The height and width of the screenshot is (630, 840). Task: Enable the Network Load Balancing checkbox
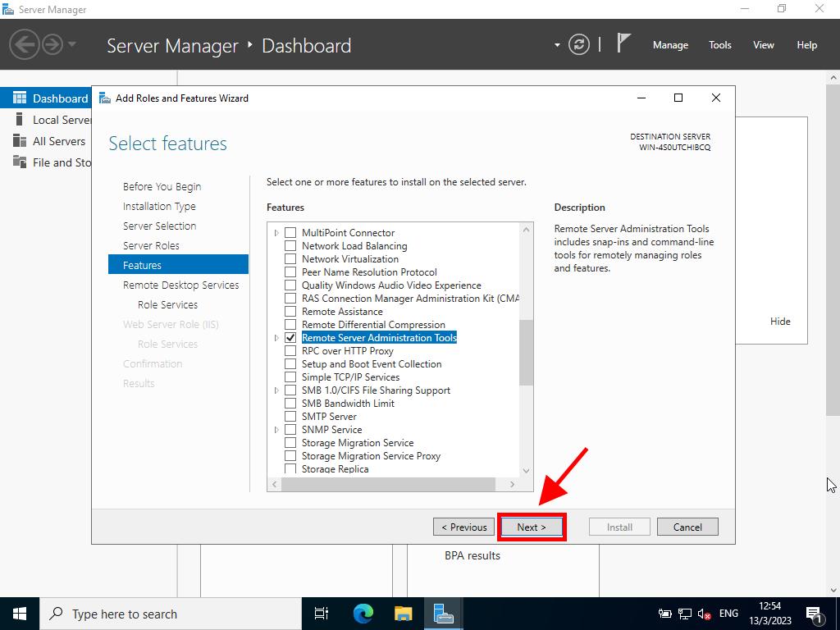pyautogui.click(x=290, y=246)
